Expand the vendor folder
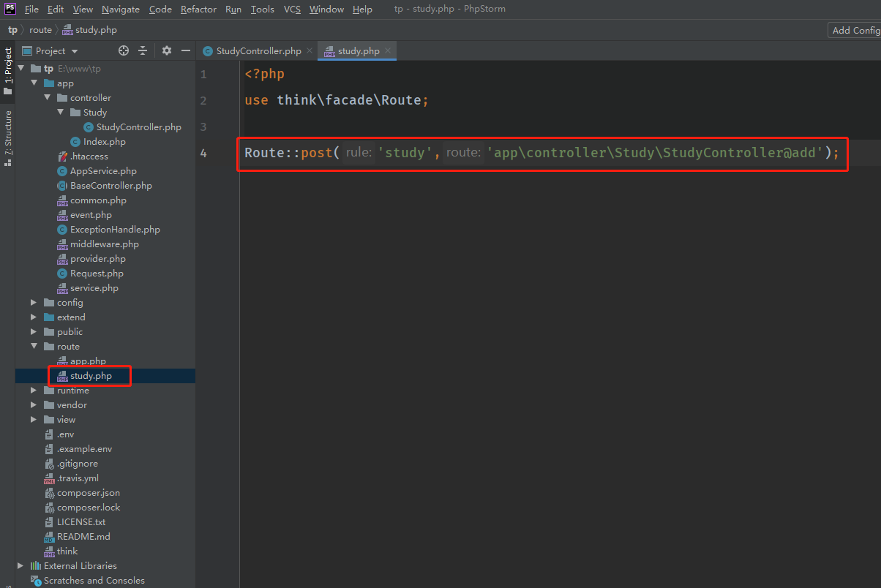881x588 pixels. click(x=34, y=404)
